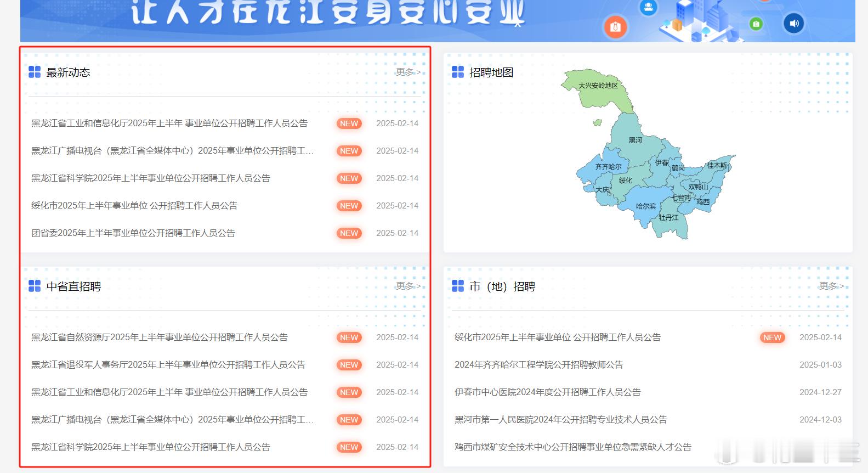Screen dimensions: 868x473
Task: Select 伊春 region on the map
Action: pyautogui.click(x=662, y=163)
